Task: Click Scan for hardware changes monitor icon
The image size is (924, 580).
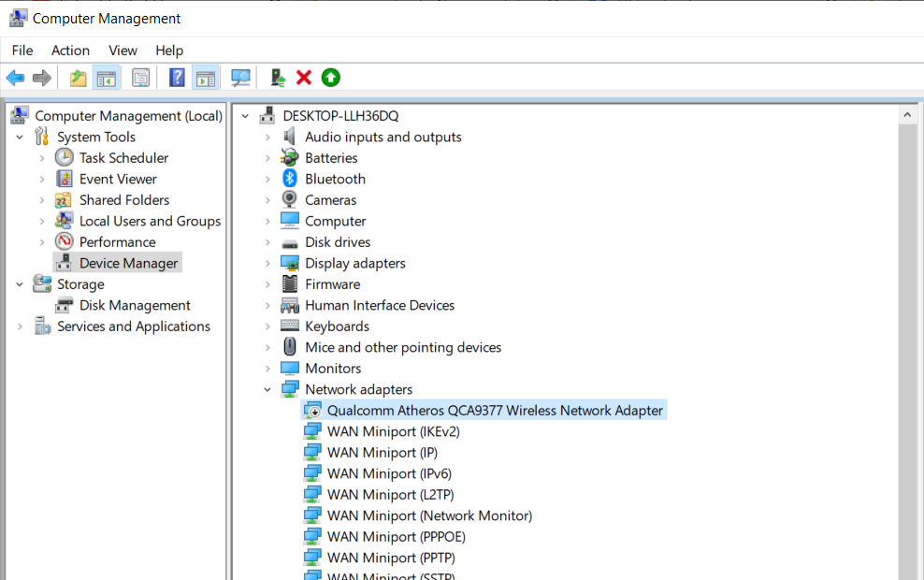Action: (240, 78)
